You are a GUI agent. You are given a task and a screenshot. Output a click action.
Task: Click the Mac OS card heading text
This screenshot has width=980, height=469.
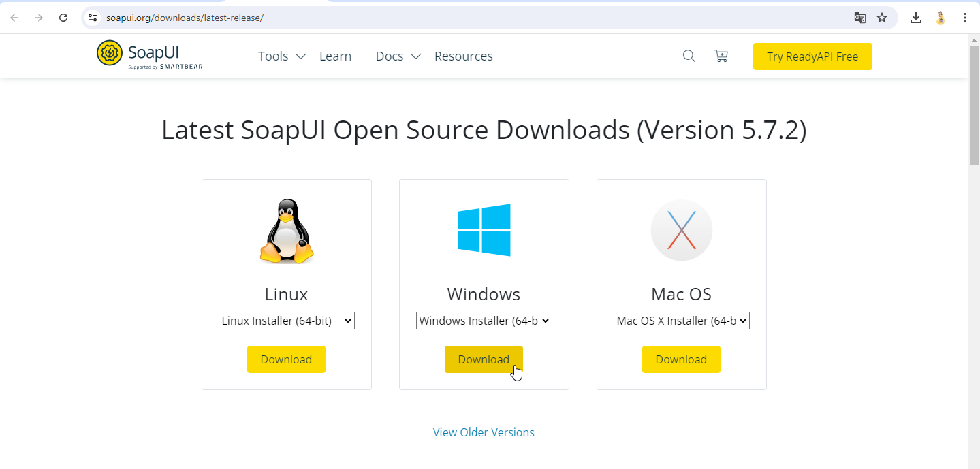[x=681, y=294]
